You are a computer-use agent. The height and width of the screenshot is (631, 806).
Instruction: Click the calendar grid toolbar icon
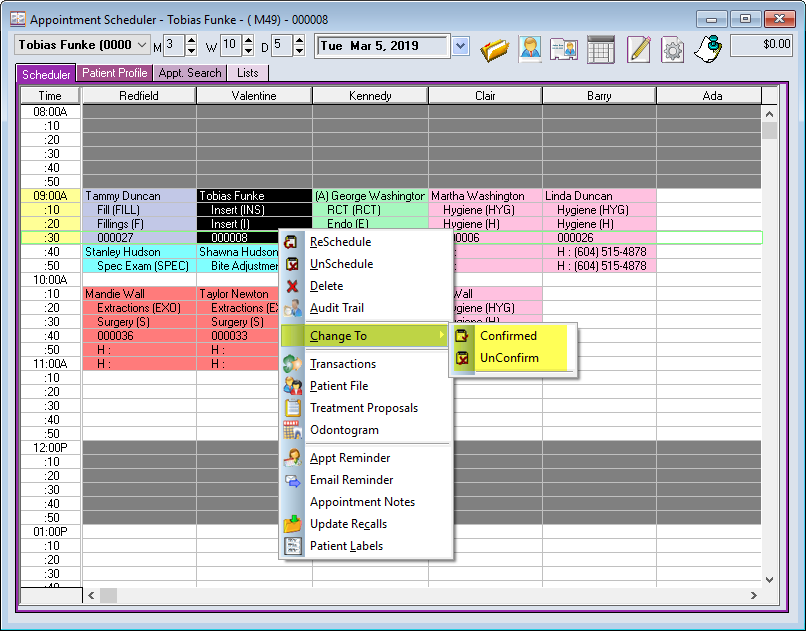coord(600,48)
